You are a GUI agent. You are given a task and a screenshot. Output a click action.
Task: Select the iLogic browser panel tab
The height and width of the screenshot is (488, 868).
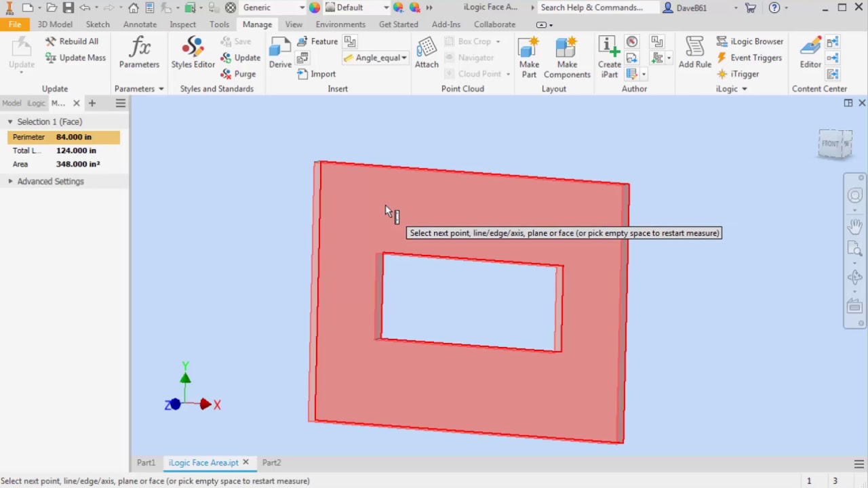(x=36, y=103)
